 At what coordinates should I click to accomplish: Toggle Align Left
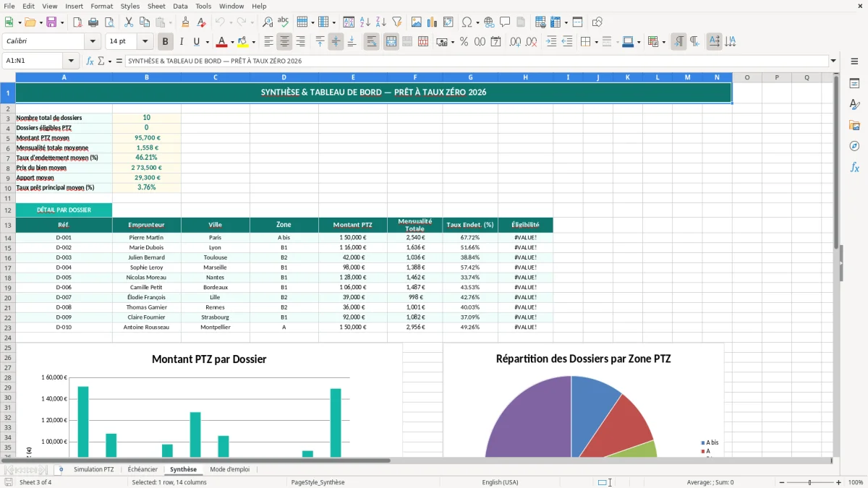click(268, 42)
